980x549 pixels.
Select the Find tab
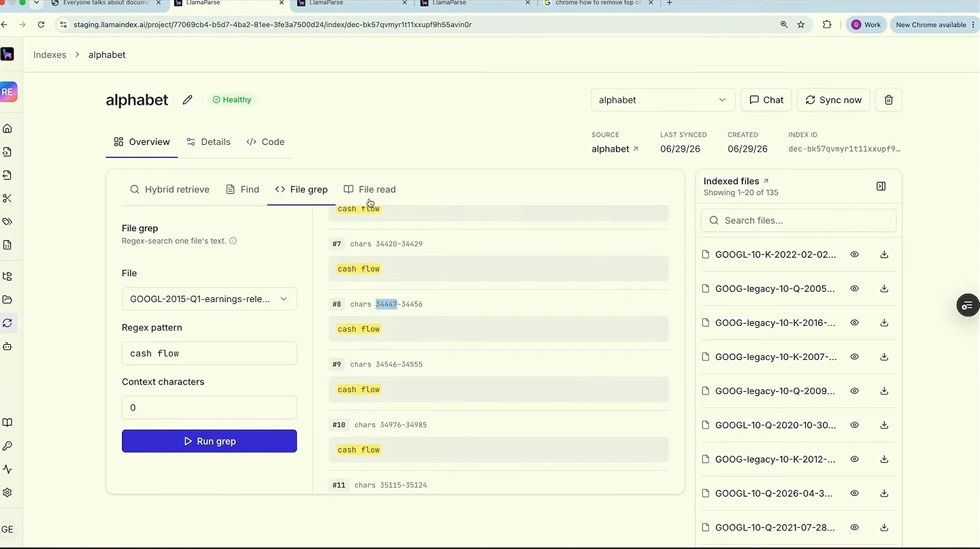click(x=242, y=190)
